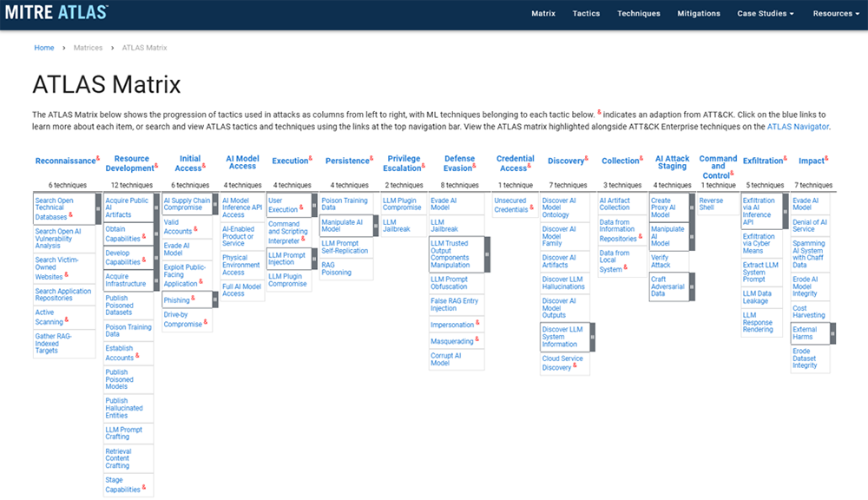Expand Manipulate AI Model handle under Persistence
The height and width of the screenshot is (500, 868).
pyautogui.click(x=376, y=226)
